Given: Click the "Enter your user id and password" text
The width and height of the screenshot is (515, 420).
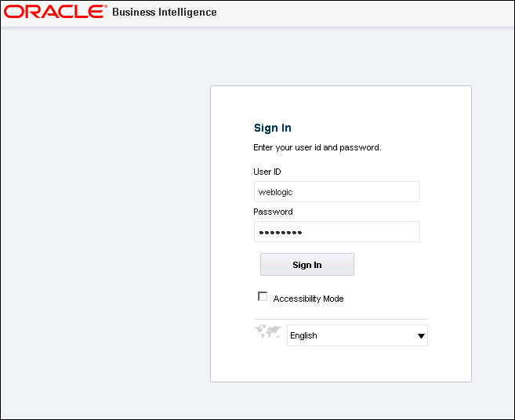Looking at the screenshot, I should 317,147.
